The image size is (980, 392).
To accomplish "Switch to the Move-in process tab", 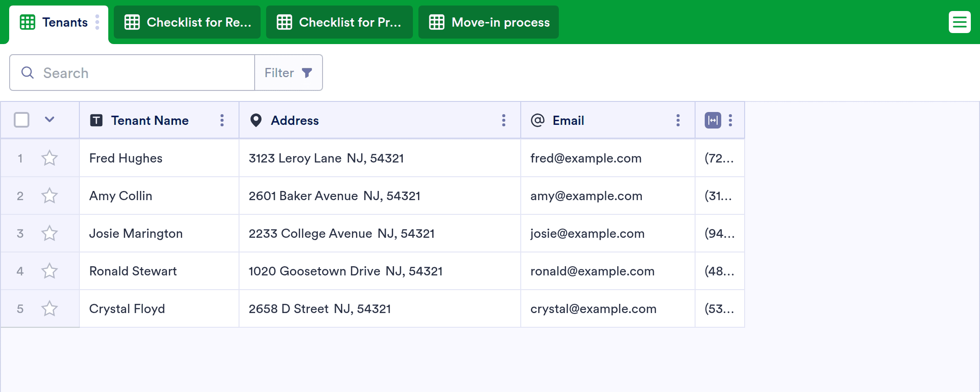I will [x=488, y=22].
